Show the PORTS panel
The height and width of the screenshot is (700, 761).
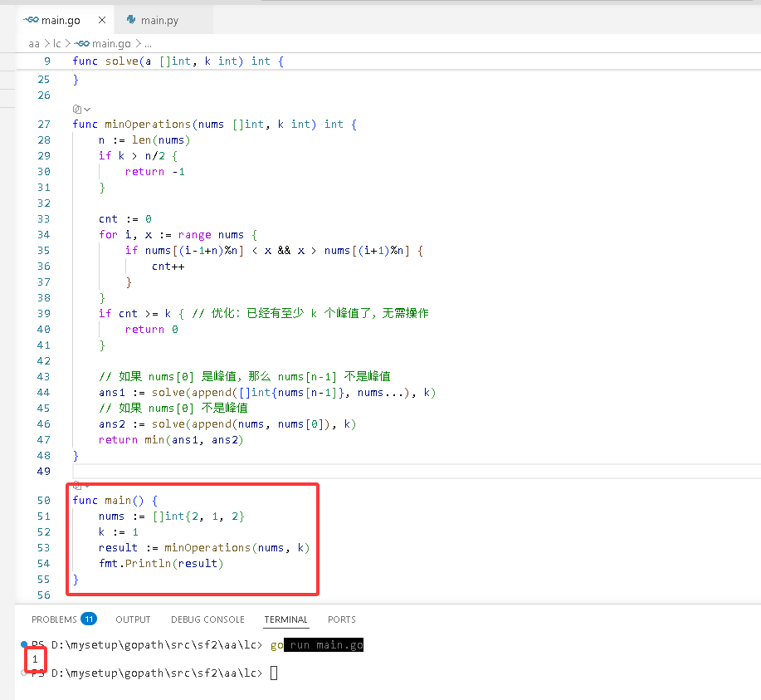point(342,619)
